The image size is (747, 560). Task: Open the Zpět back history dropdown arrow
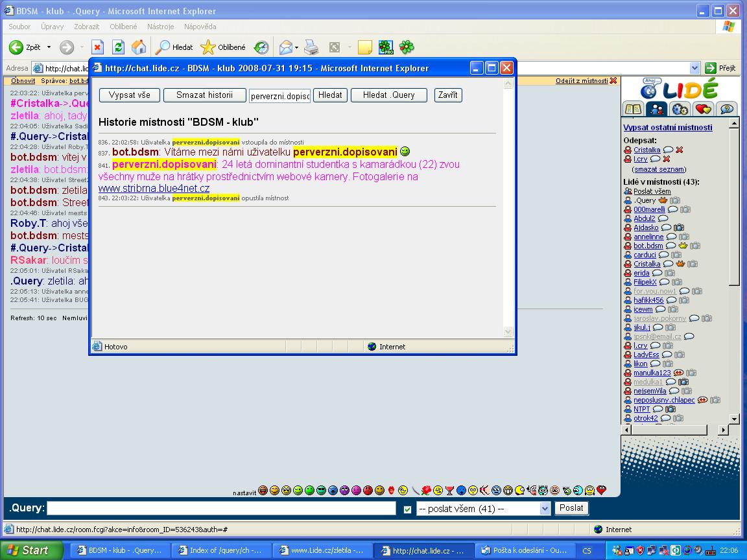[x=49, y=47]
